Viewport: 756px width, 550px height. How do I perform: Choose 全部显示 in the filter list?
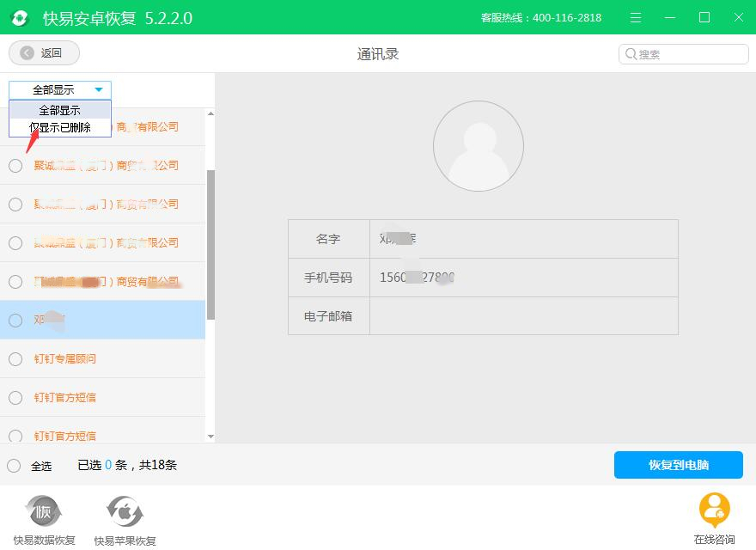(x=60, y=109)
